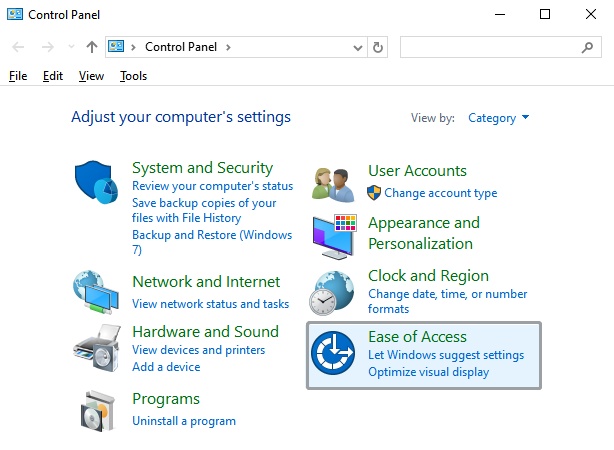614x450 pixels.
Task: Click the UAC shield beside Change account type
Action: (374, 193)
